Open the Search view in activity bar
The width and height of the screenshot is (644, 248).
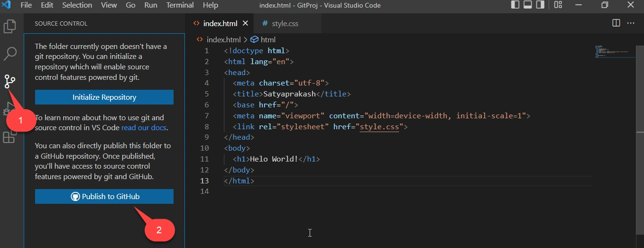(10, 54)
